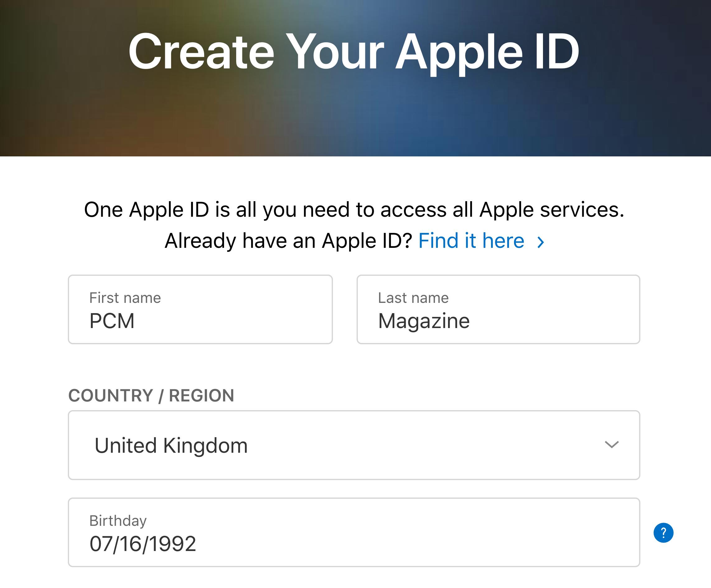Expand the Country / Region dropdown chevron
Viewport: 711px width, 588px height.
[x=611, y=445]
